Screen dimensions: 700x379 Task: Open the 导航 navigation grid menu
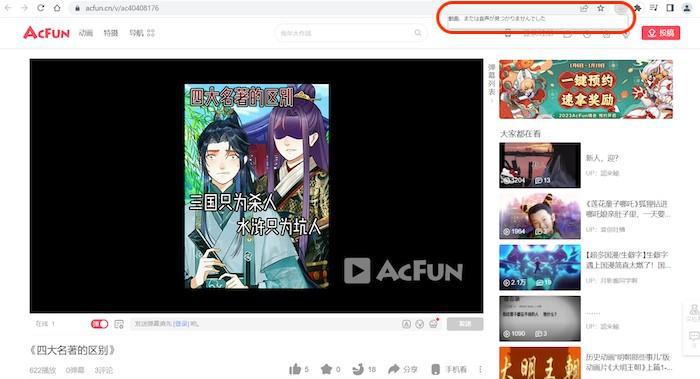[142, 33]
